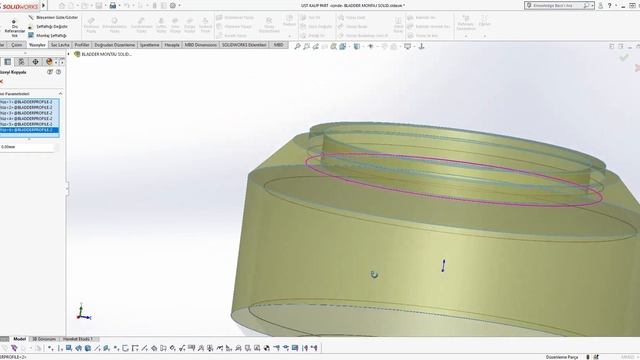Open the DimXpertManager crosshair tab icon
This screenshot has height=360, width=640.
35,62
